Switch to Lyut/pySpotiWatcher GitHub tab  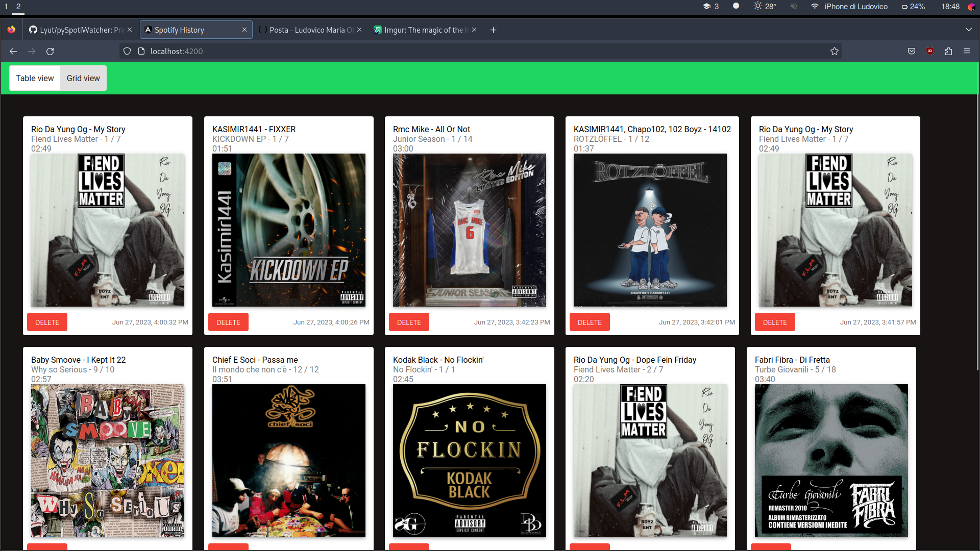tap(77, 30)
